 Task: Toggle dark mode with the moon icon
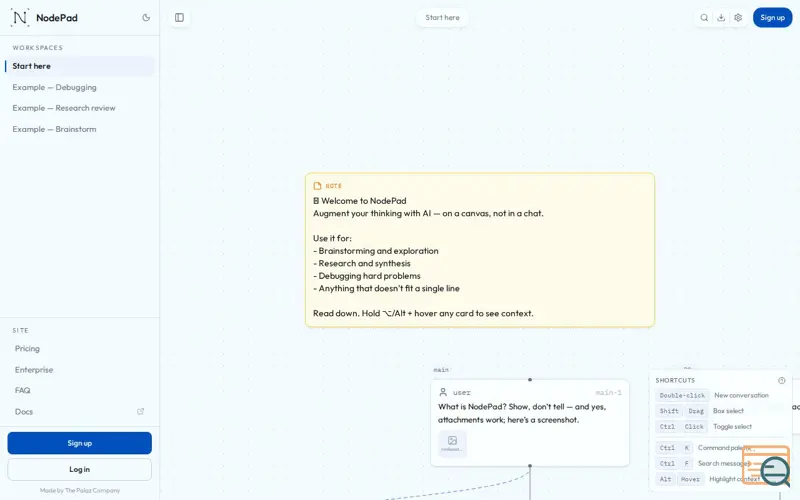[x=146, y=17]
